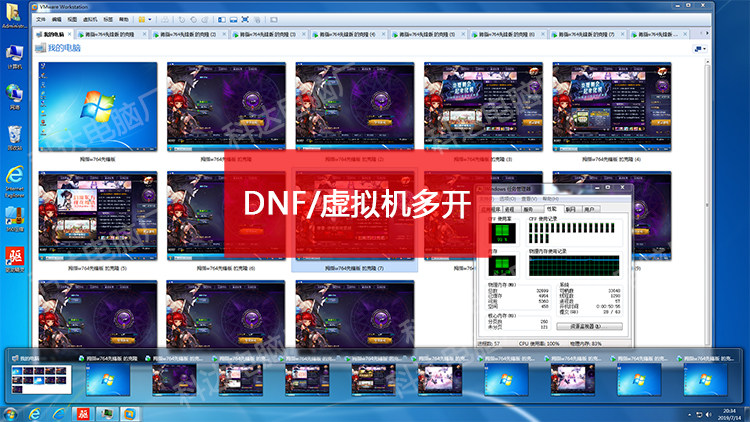Viewport: 750px width, 422px height.
Task: Select the clone (5) VM thumbnail
Action: coord(98,216)
